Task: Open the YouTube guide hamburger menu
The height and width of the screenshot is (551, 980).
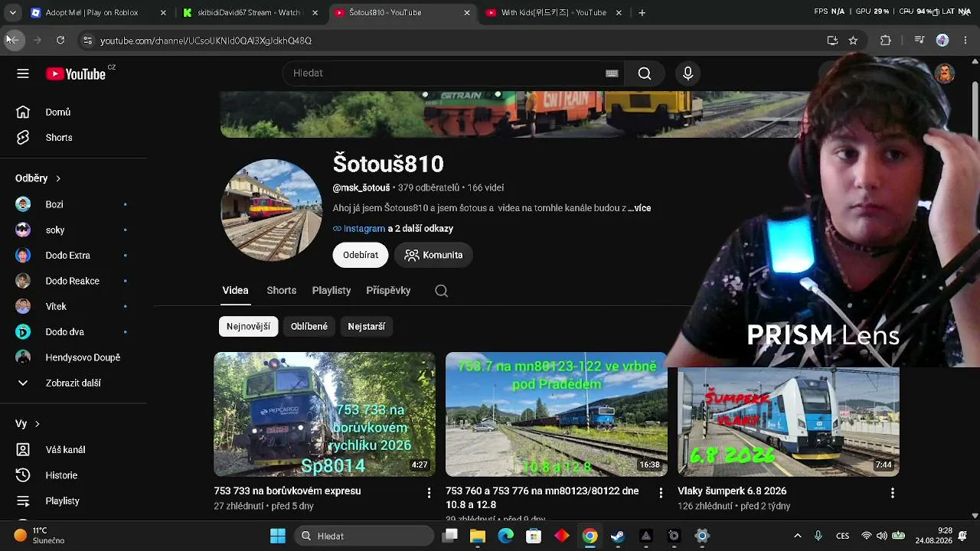Action: tap(23, 73)
